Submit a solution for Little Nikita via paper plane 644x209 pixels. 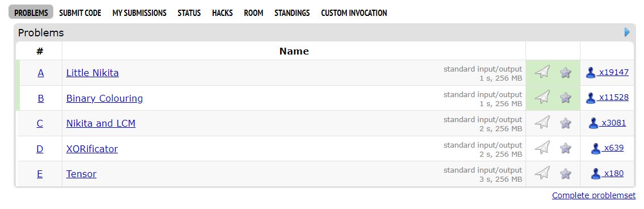[542, 72]
